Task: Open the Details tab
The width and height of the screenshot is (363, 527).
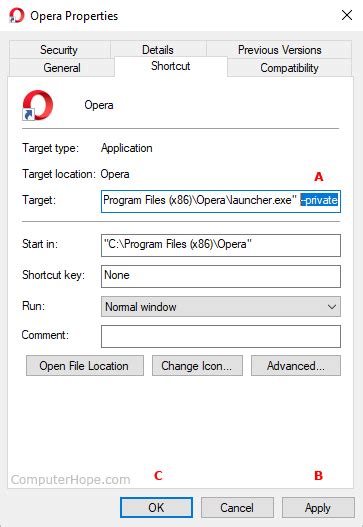Action: [x=158, y=50]
